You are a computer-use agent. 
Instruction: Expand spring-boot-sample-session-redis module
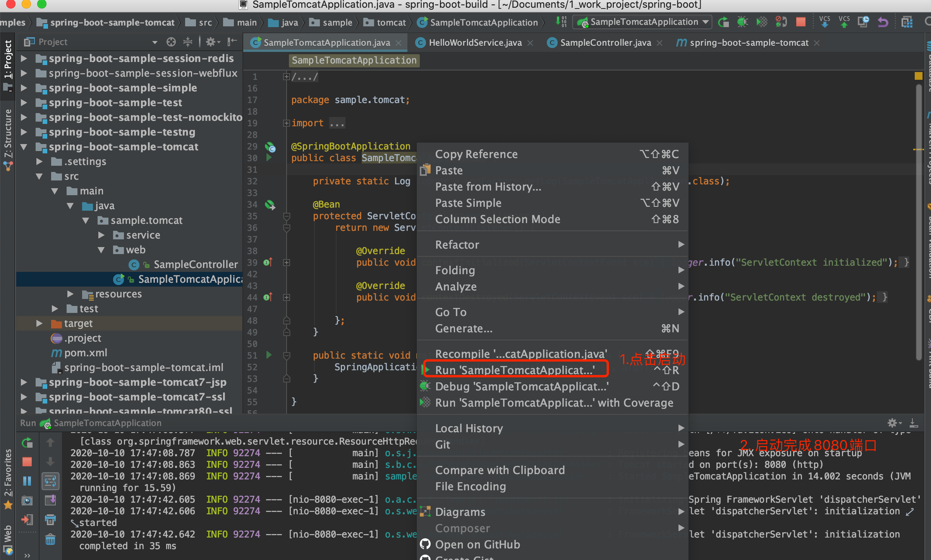[24, 58]
